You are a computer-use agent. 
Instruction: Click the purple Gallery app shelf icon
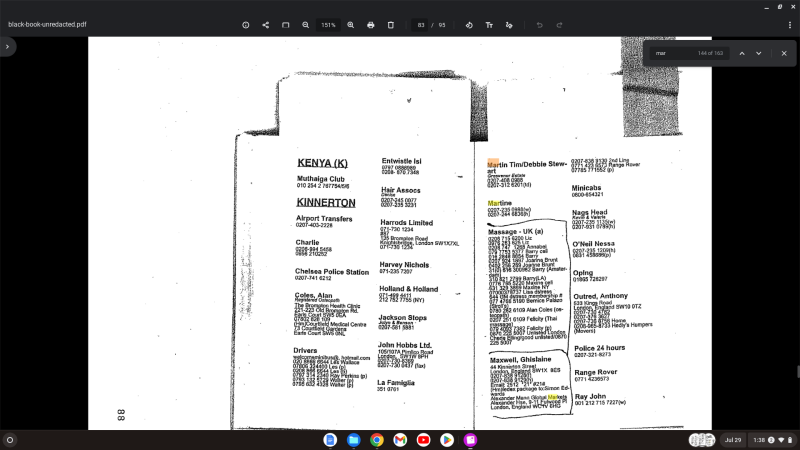(x=470, y=440)
